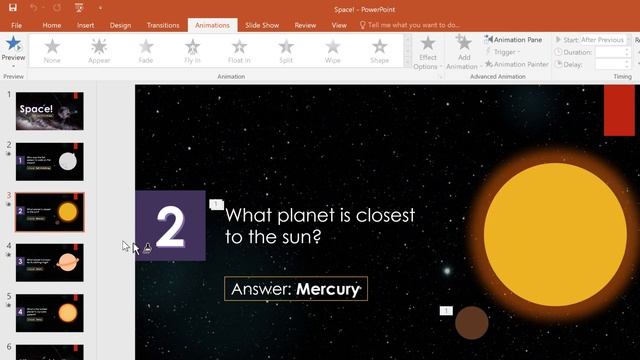Go to the Transitions tab

163,25
